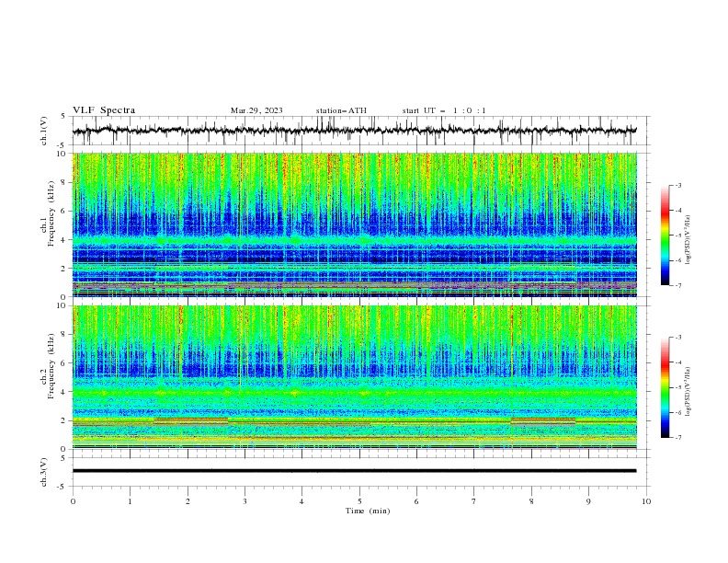The width and height of the screenshot is (728, 563).
Task: Click the ch.1 black waveform trace
Action: tap(354, 131)
